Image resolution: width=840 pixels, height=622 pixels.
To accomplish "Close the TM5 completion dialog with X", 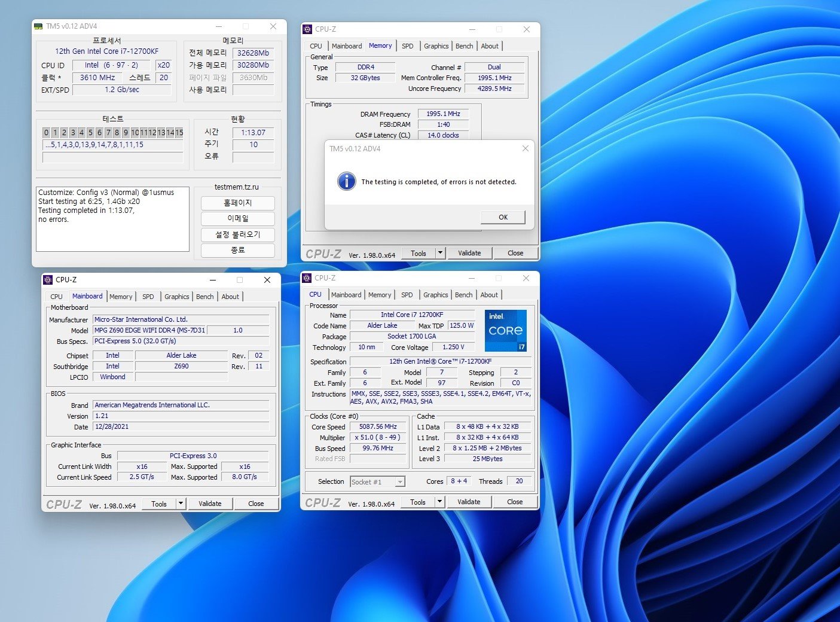I will point(526,148).
